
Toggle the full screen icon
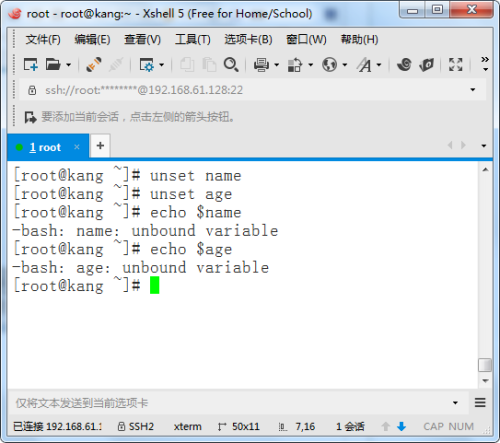pos(455,65)
